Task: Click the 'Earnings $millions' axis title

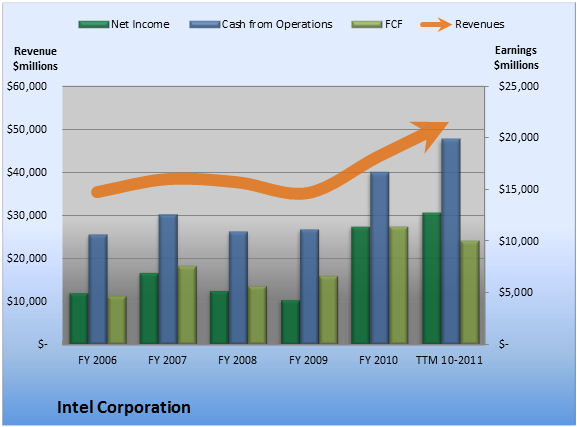Action: (516, 57)
